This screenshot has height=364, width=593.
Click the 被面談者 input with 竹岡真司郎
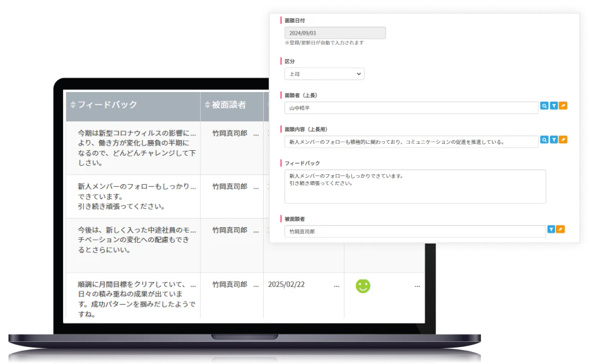click(415, 231)
